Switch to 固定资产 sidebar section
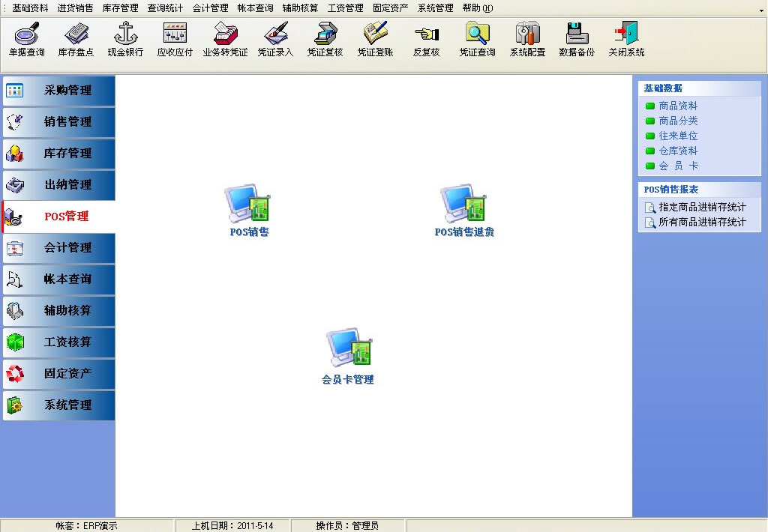 [59, 373]
